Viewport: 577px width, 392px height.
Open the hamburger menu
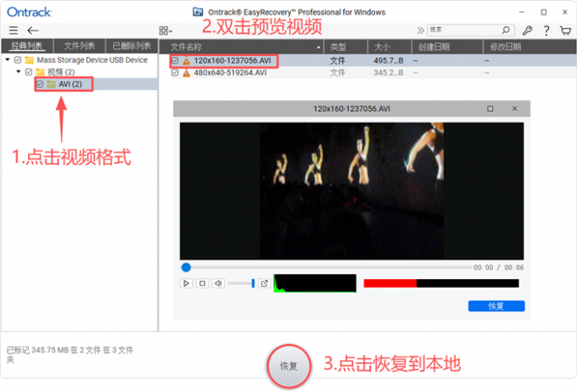(14, 31)
